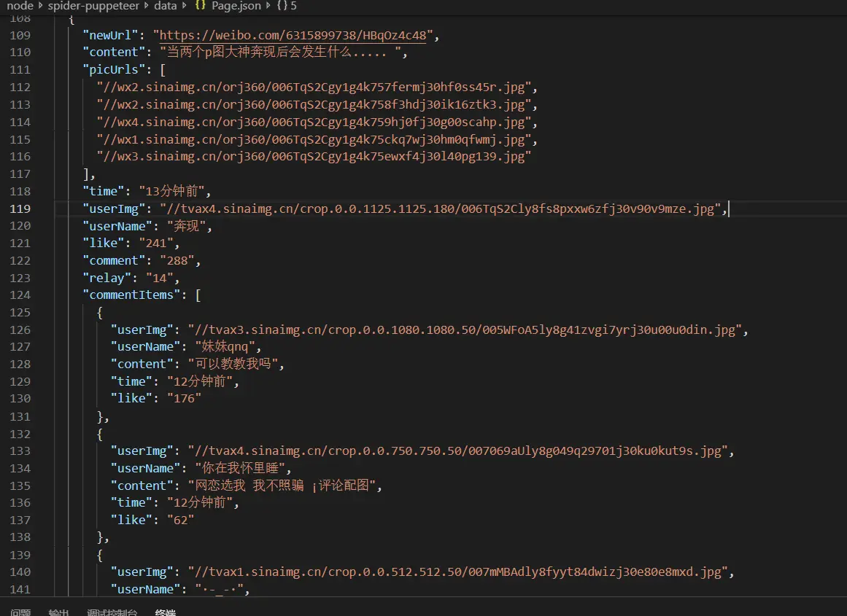Open the 'node' breadcrumb folder

coord(20,6)
